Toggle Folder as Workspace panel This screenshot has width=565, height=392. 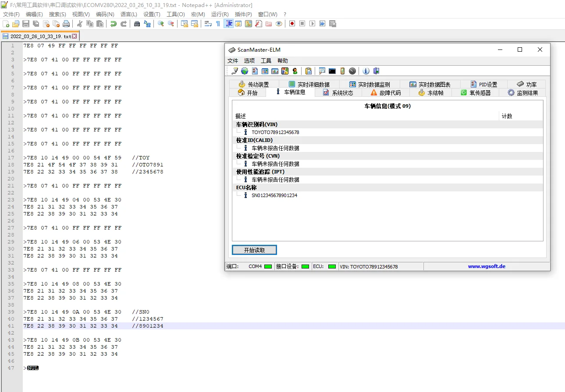coord(268,24)
